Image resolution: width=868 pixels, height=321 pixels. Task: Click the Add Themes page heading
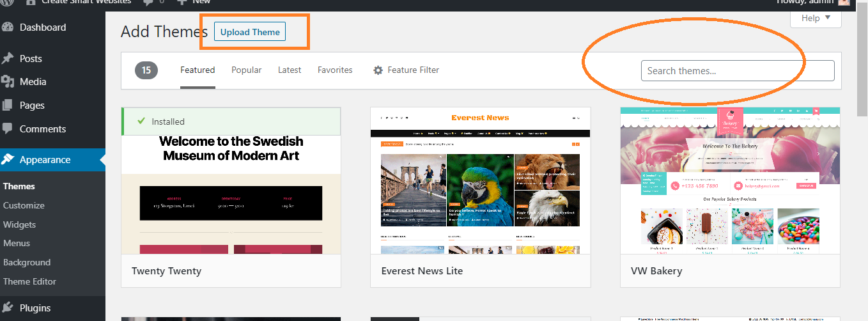click(164, 32)
